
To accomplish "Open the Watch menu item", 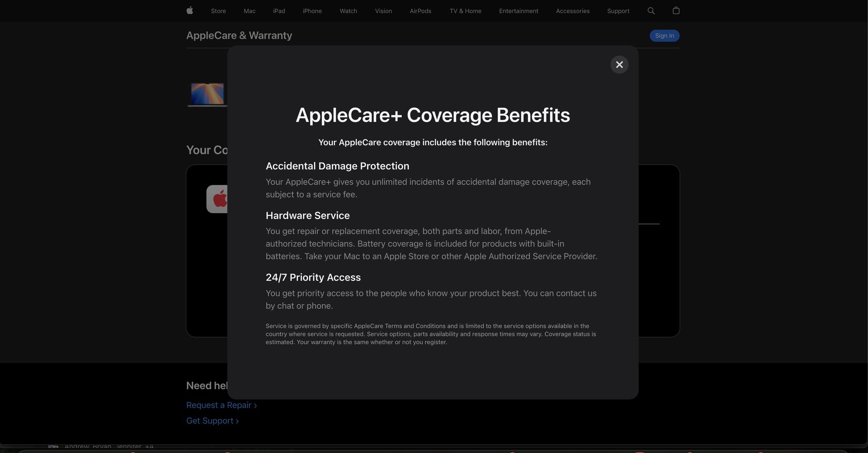I will [x=349, y=11].
